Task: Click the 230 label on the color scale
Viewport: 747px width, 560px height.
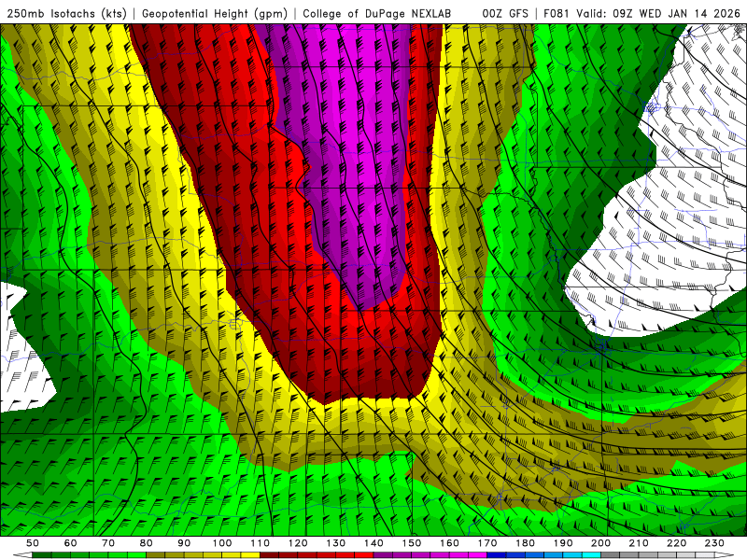Action: click(x=714, y=543)
